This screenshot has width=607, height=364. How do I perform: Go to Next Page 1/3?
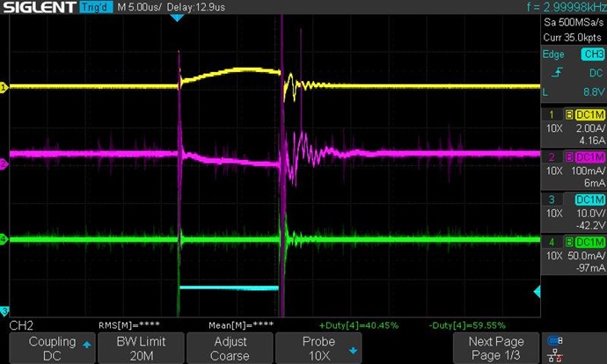click(x=496, y=348)
